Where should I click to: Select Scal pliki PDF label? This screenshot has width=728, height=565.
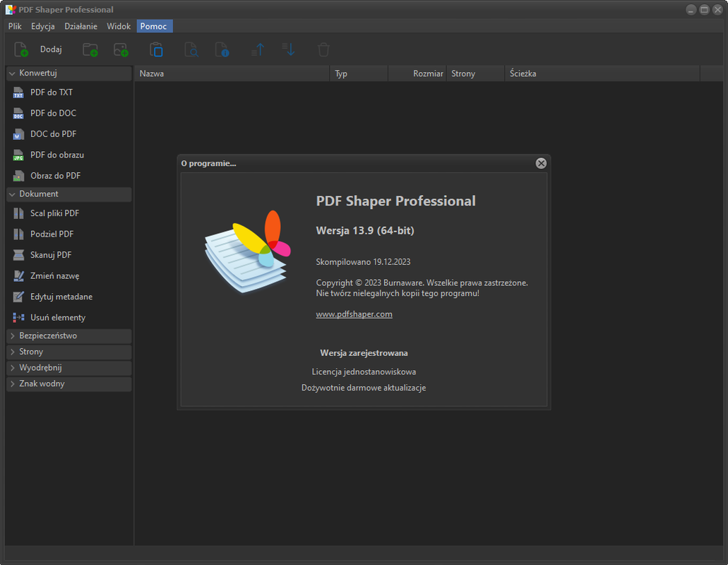point(55,213)
